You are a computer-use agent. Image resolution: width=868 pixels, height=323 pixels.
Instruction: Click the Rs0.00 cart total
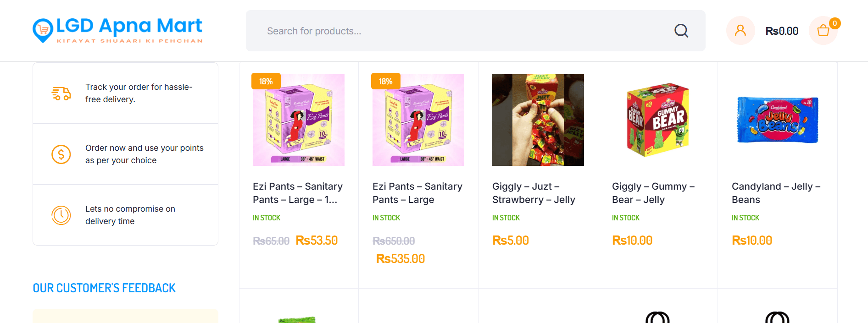(x=782, y=31)
